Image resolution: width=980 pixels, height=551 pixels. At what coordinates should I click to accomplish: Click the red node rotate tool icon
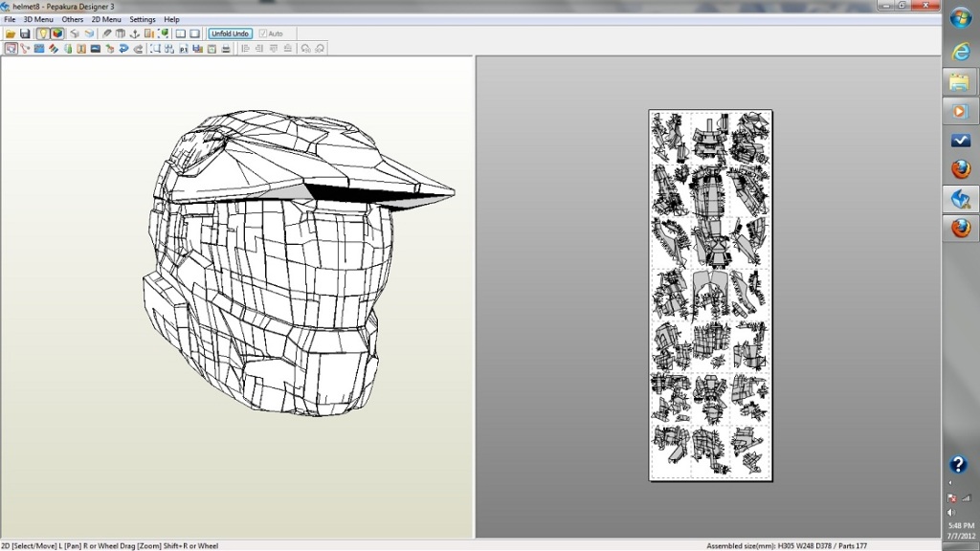click(x=25, y=48)
